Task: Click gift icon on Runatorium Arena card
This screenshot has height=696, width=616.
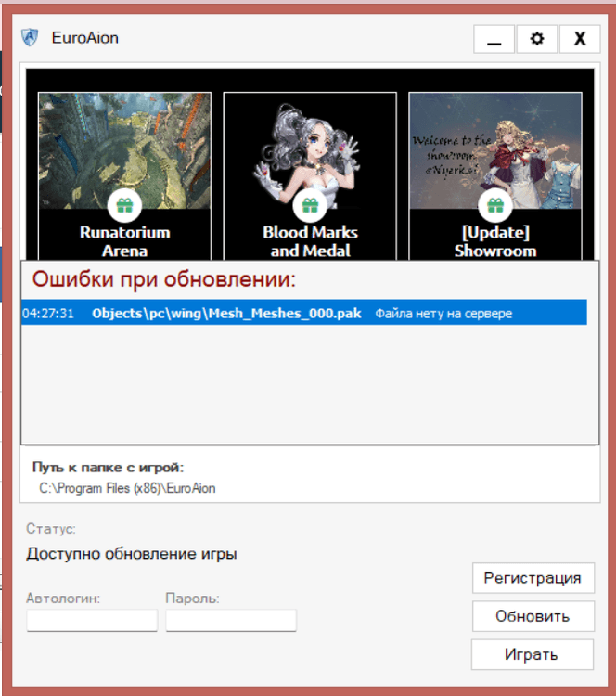Action: (124, 205)
